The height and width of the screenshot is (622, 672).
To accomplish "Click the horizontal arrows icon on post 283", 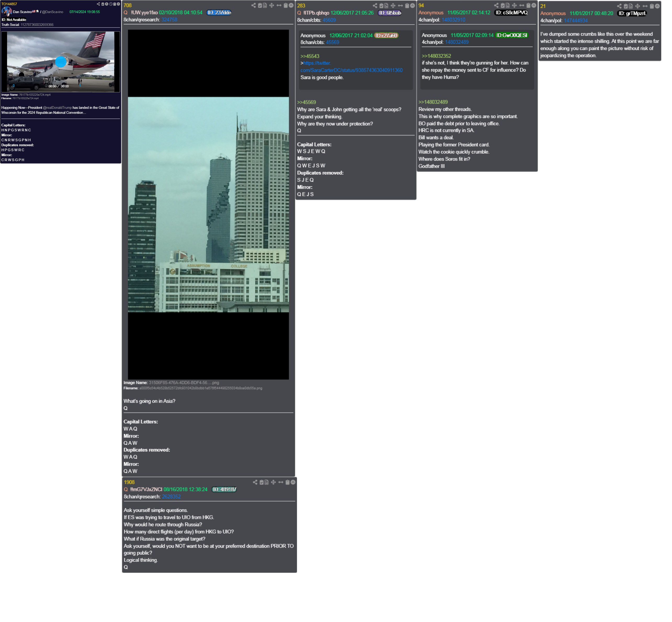I will pos(400,6).
